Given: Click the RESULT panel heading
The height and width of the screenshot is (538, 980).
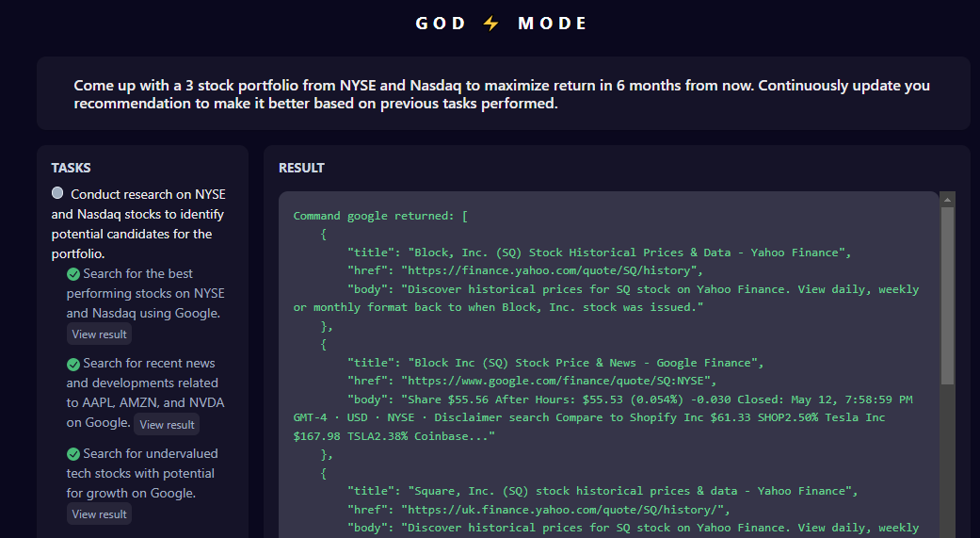Looking at the screenshot, I should [301, 168].
